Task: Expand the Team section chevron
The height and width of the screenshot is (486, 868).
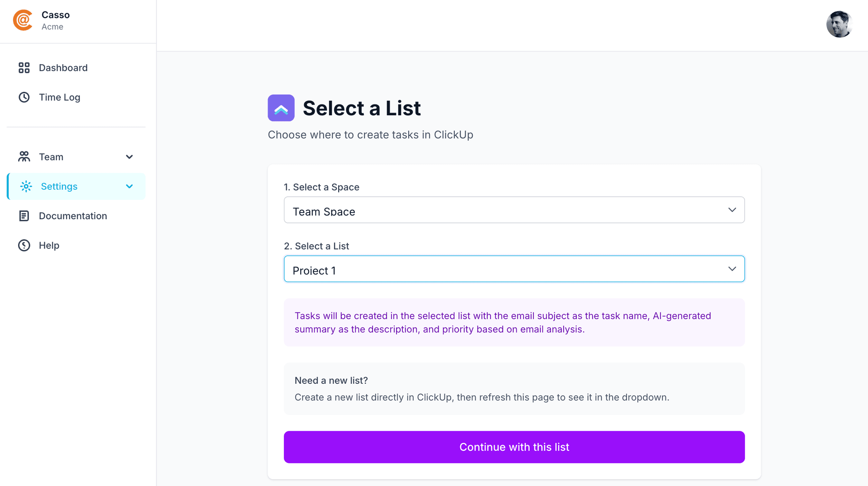Action: click(x=129, y=156)
